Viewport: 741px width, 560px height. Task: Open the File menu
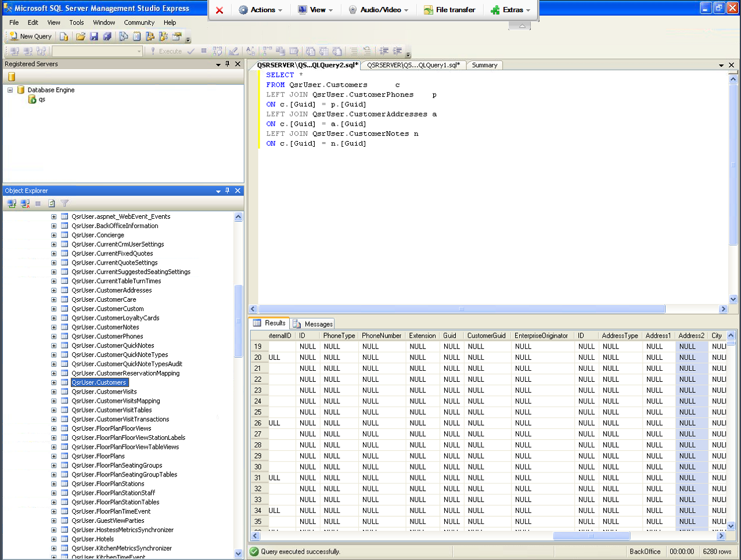click(x=14, y=23)
